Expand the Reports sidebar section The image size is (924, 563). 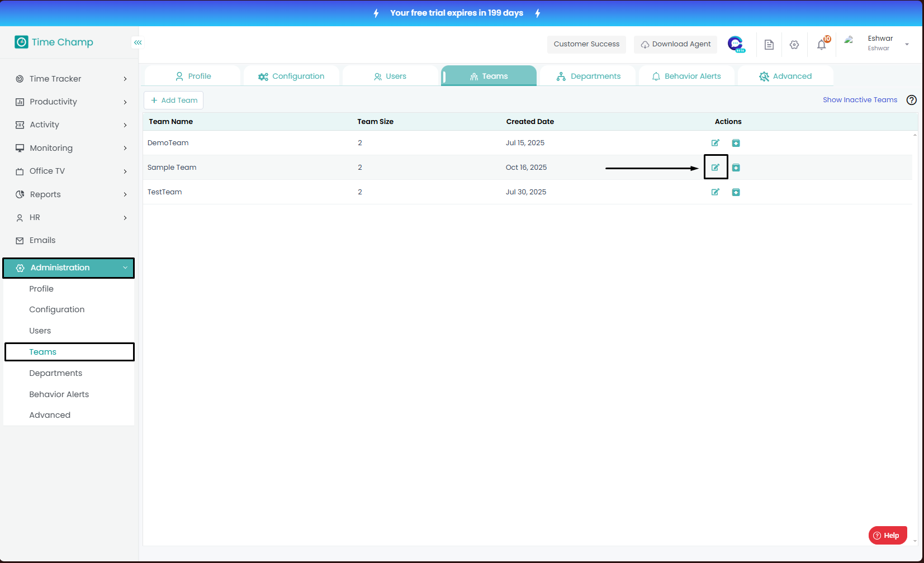coord(72,194)
